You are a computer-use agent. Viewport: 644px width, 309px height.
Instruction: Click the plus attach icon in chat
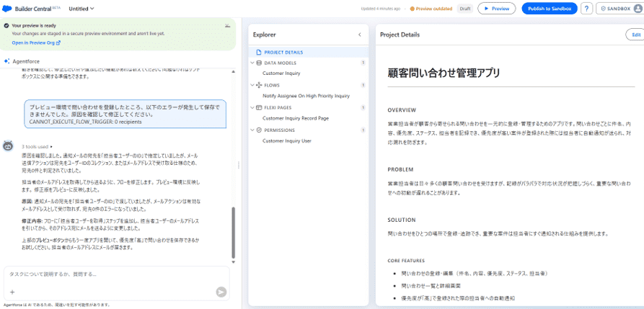pyautogui.click(x=12, y=292)
